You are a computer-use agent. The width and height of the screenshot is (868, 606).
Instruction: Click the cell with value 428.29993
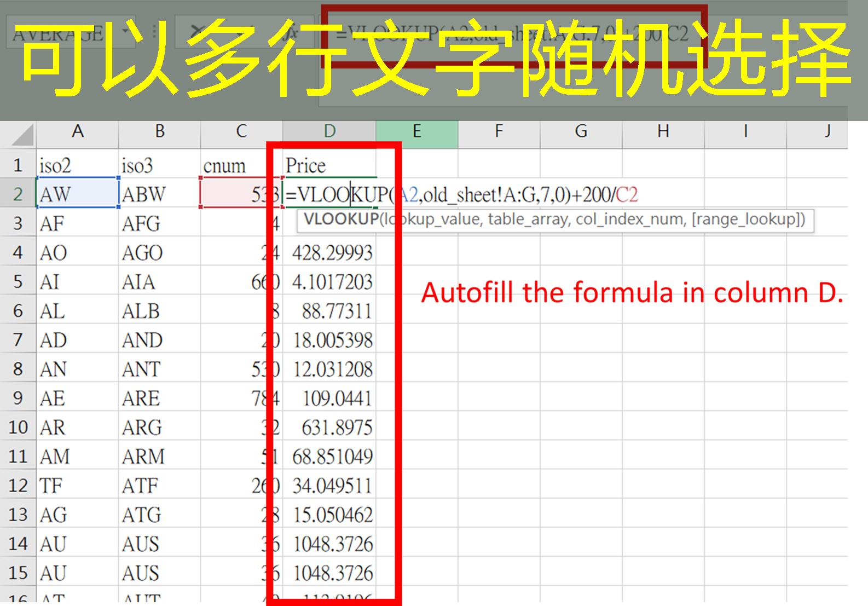tap(332, 252)
